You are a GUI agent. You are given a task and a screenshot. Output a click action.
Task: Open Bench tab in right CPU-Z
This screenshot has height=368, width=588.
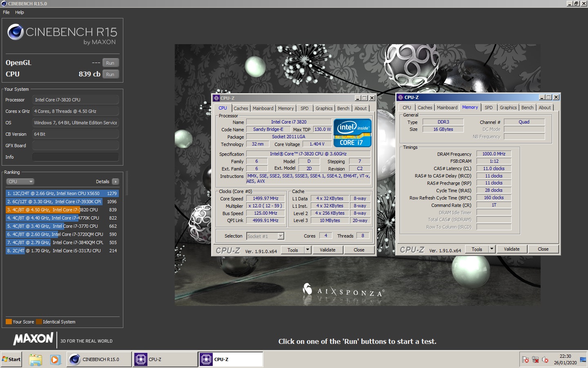(528, 108)
